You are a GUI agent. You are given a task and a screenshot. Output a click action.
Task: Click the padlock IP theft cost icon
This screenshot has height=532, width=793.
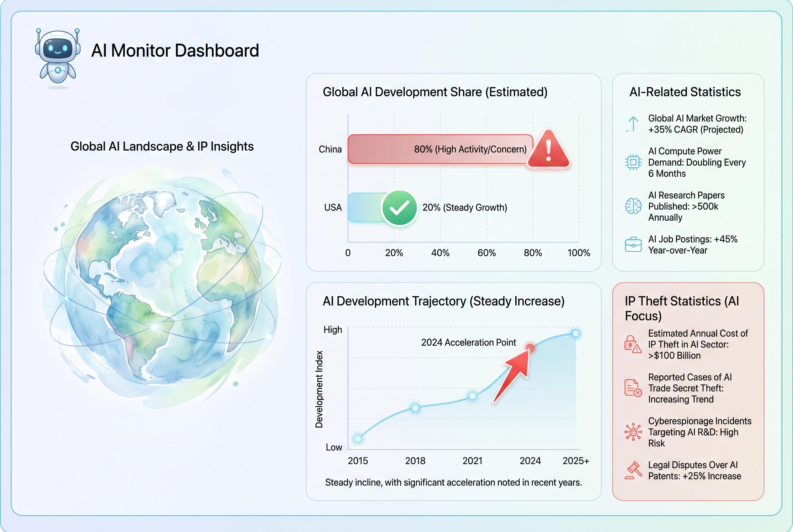click(632, 344)
